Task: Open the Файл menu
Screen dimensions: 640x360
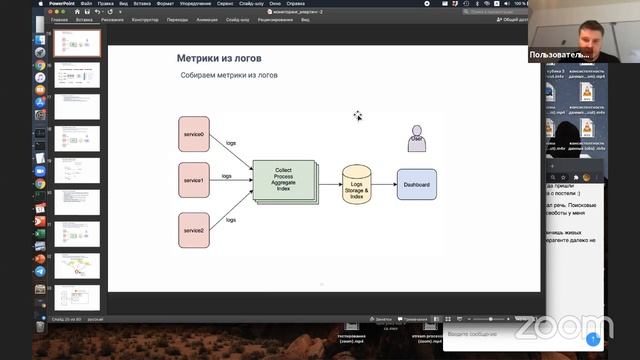Action: click(x=86, y=3)
